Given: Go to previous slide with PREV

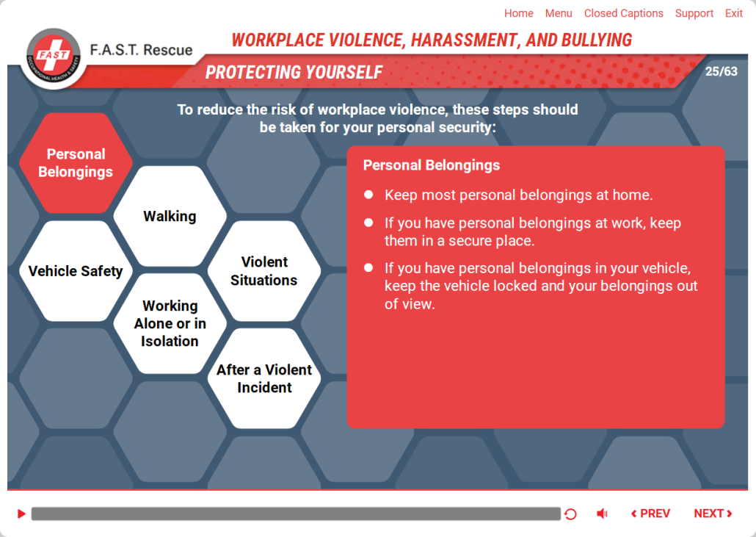Looking at the screenshot, I should (x=650, y=513).
